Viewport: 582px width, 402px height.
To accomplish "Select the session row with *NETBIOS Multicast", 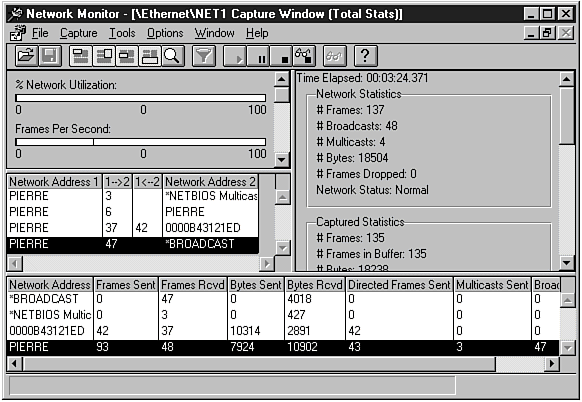I will coord(133,196).
